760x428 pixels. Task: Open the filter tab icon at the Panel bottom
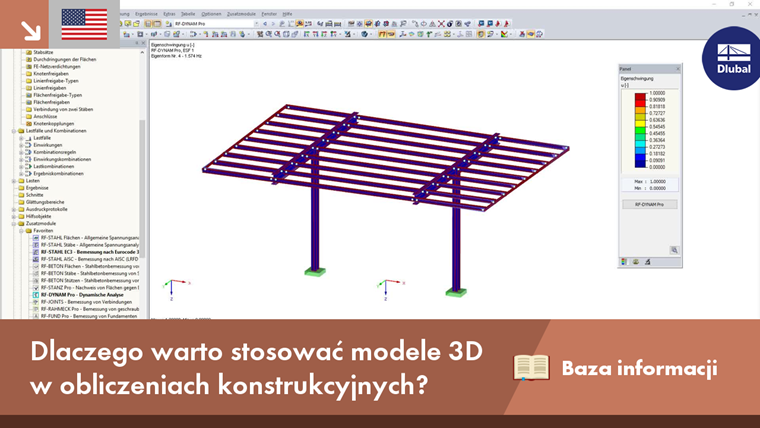click(648, 262)
